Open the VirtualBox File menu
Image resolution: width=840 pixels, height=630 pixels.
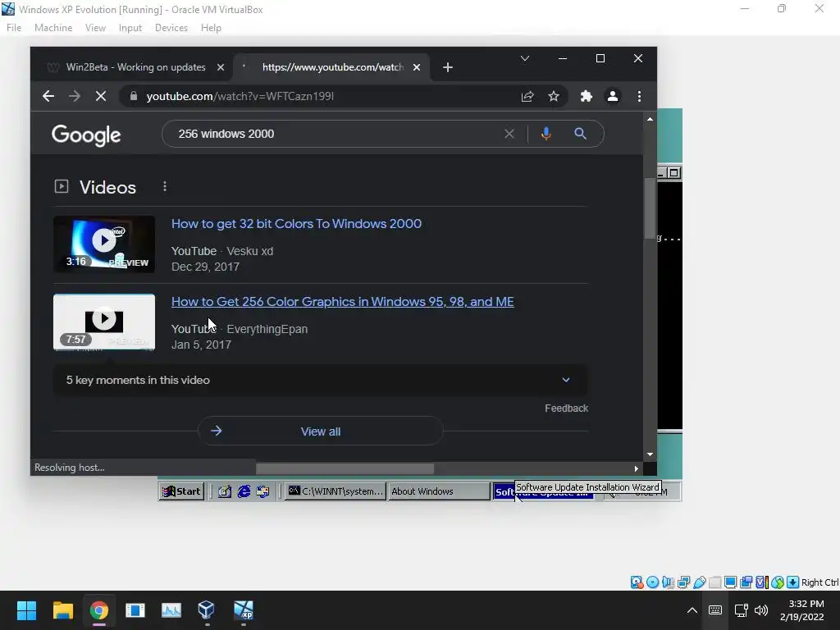pos(14,28)
